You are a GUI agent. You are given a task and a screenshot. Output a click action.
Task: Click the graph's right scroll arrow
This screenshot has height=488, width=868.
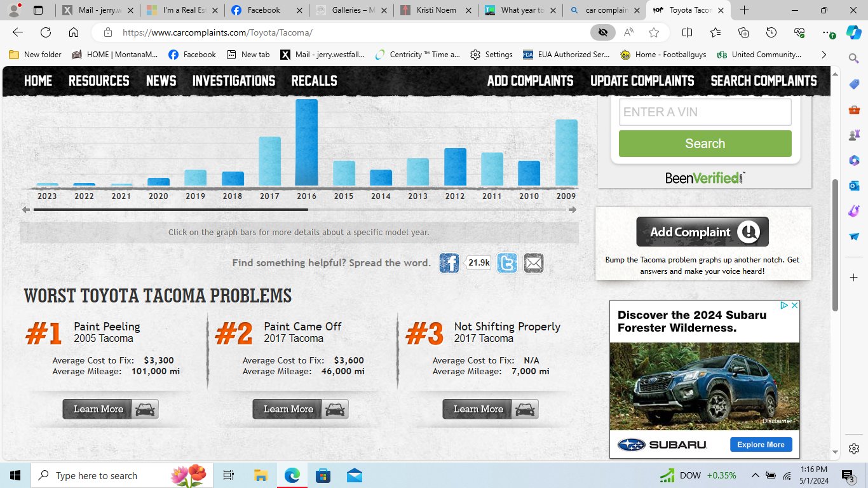573,210
